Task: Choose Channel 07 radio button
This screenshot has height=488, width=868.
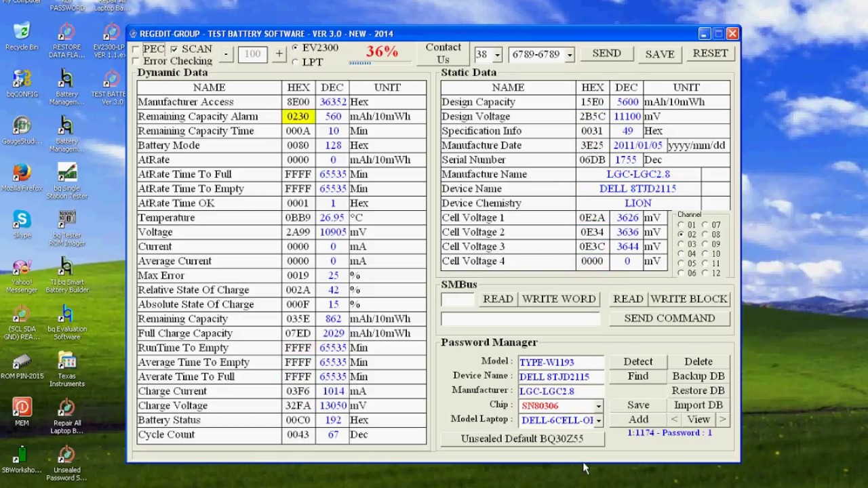Action: pos(705,225)
